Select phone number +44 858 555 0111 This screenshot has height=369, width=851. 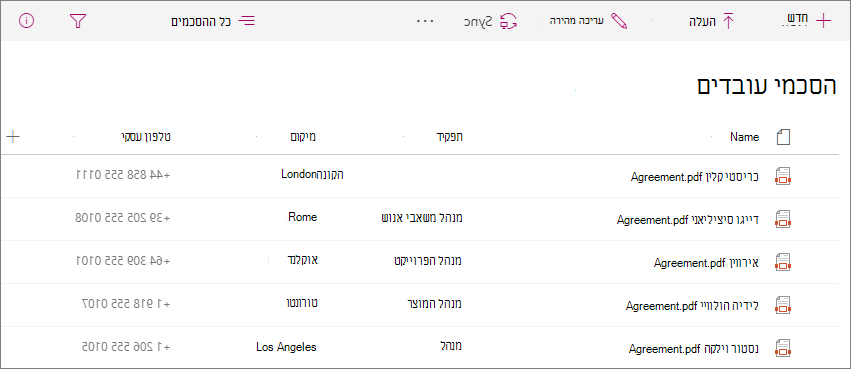coord(123,174)
